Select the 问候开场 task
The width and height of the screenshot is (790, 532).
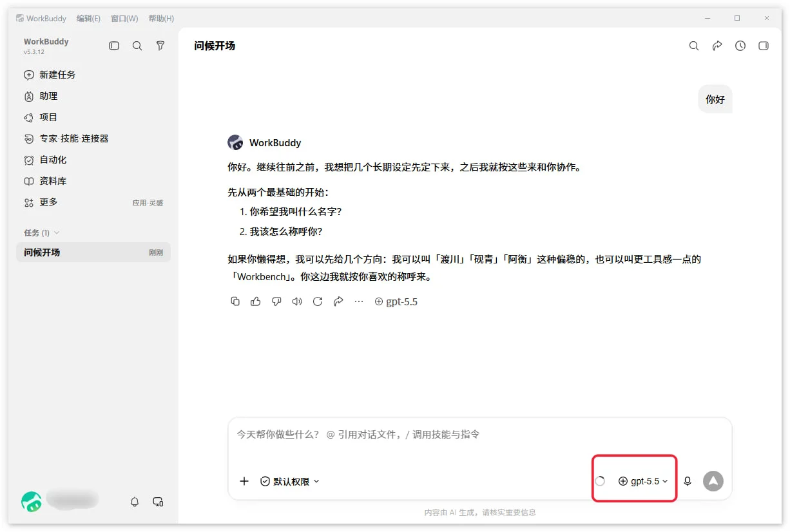[x=93, y=252]
